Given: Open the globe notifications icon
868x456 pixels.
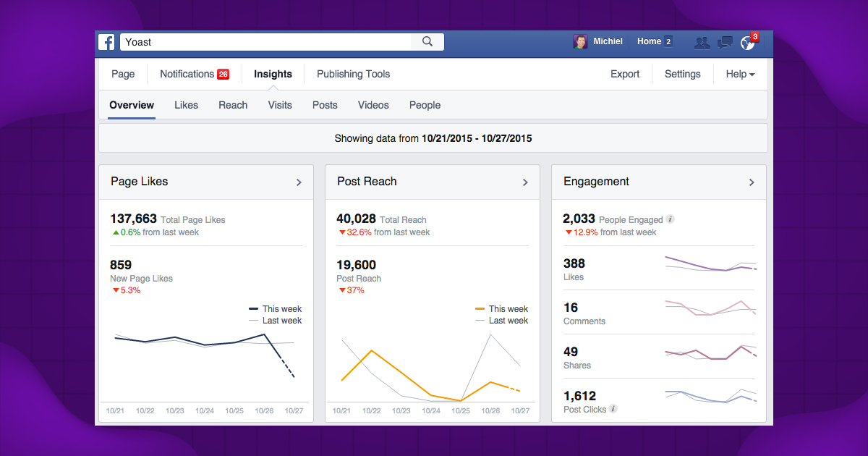Looking at the screenshot, I should pyautogui.click(x=747, y=43).
